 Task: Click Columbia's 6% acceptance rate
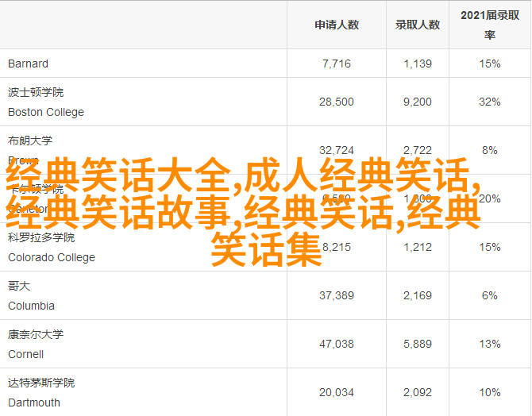click(490, 295)
